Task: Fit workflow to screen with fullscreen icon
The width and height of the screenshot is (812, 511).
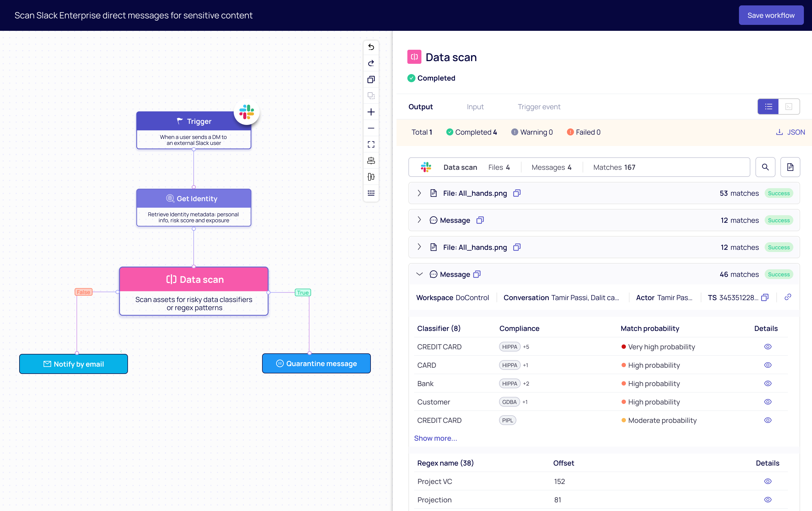Action: [371, 144]
